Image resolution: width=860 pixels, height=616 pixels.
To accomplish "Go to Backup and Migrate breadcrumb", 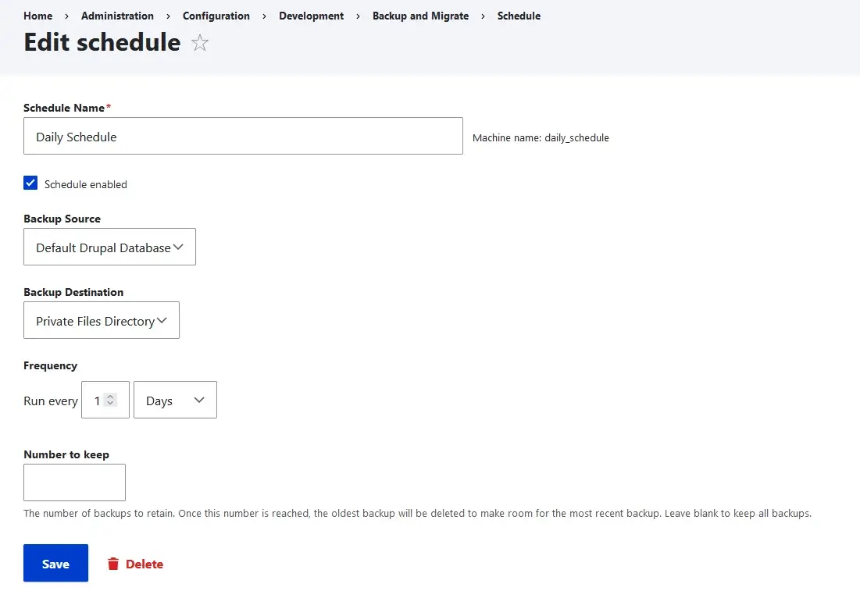I will point(420,16).
